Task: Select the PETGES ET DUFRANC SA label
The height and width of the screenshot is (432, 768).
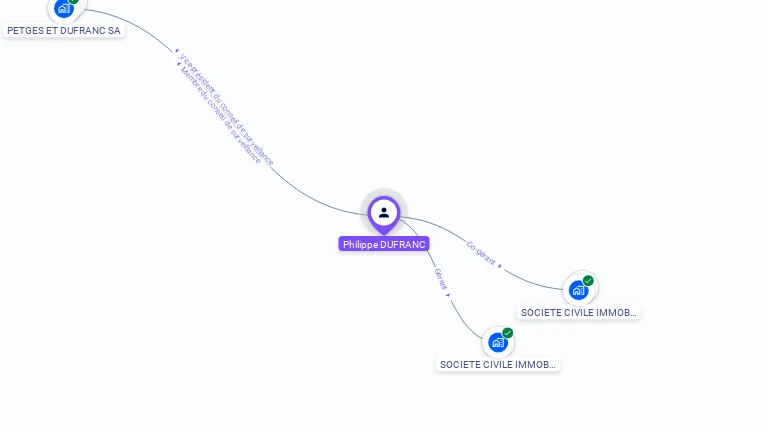Action: [64, 30]
